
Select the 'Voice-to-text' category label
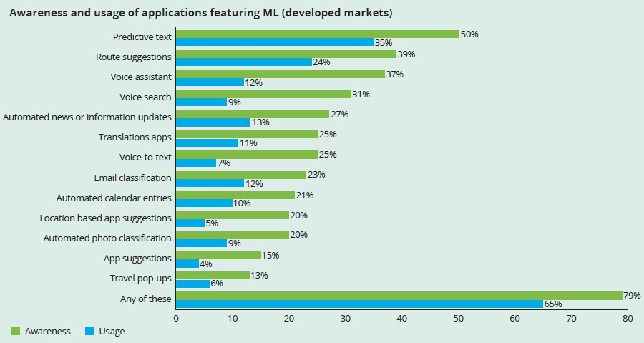click(145, 158)
